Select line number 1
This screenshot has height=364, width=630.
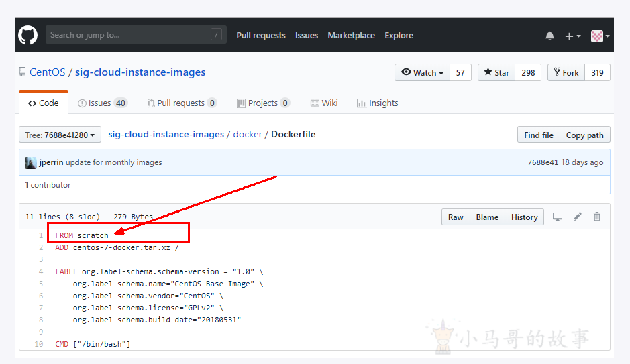[40, 235]
